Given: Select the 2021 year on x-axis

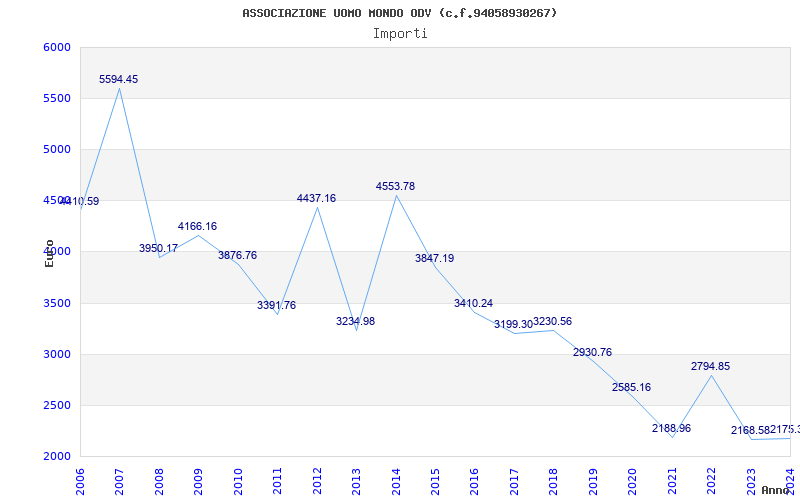Looking at the screenshot, I should click(x=672, y=482).
